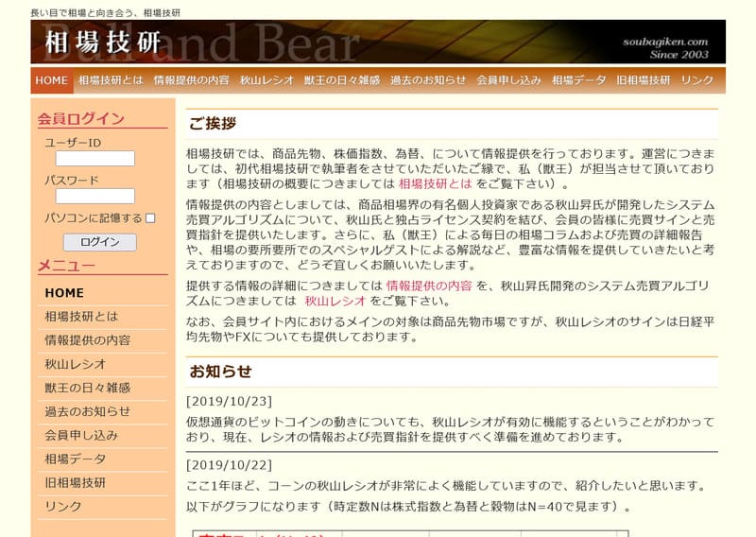Image resolution: width=756 pixels, height=537 pixels.
Task: Click the パスワード input field
Action: pyautogui.click(x=95, y=196)
